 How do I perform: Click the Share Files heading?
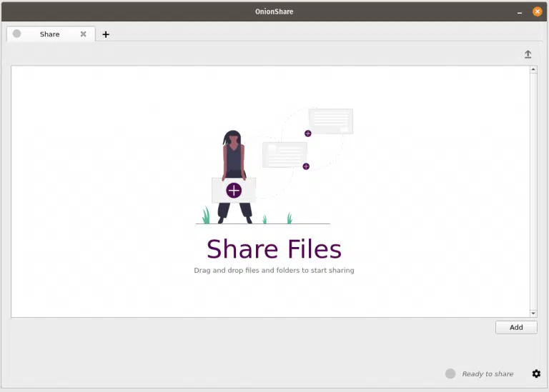coord(274,249)
